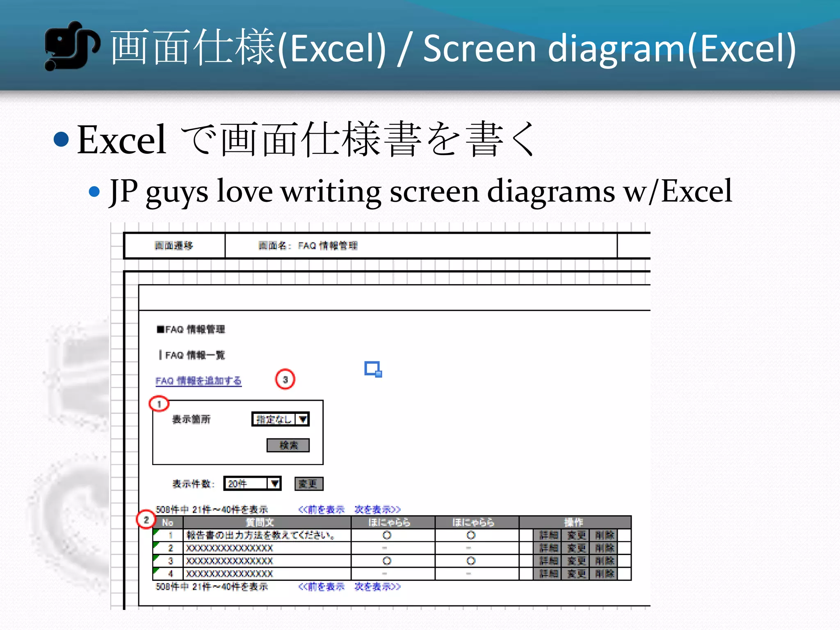
Task: Click <<前を表示 link above the table
Action: pyautogui.click(x=321, y=509)
